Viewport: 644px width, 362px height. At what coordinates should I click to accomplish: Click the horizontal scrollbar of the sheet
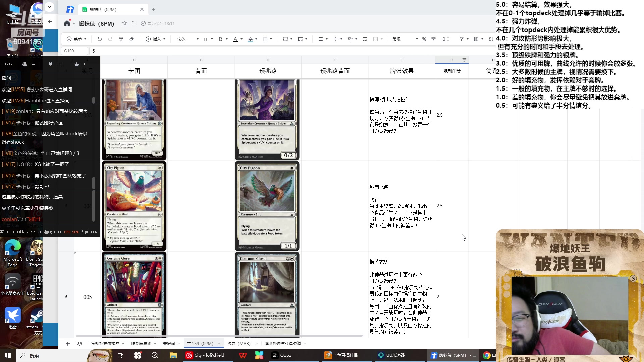(219, 336)
